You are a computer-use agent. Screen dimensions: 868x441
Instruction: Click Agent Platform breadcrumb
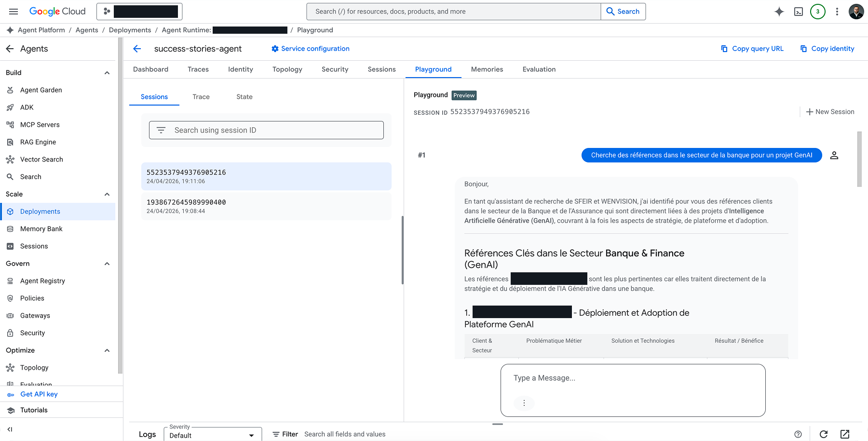41,30
